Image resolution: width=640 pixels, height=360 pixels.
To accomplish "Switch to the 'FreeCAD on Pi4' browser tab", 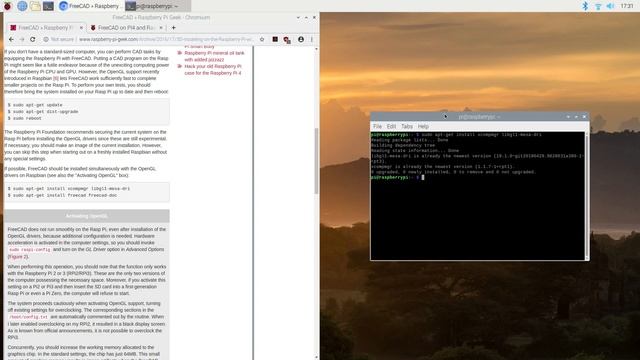I will point(126,27).
